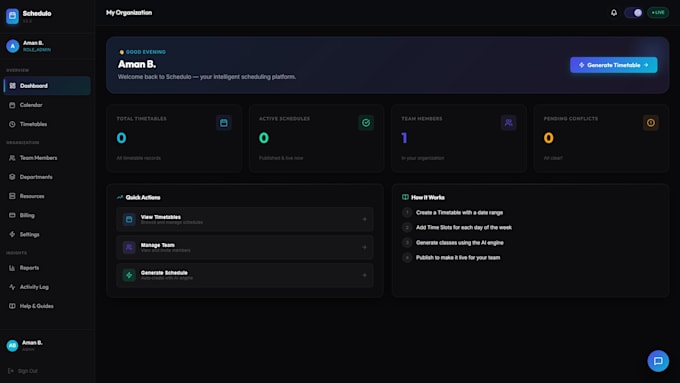680x383 pixels.
Task: Open Billing in the sidebar
Action: coord(47,215)
